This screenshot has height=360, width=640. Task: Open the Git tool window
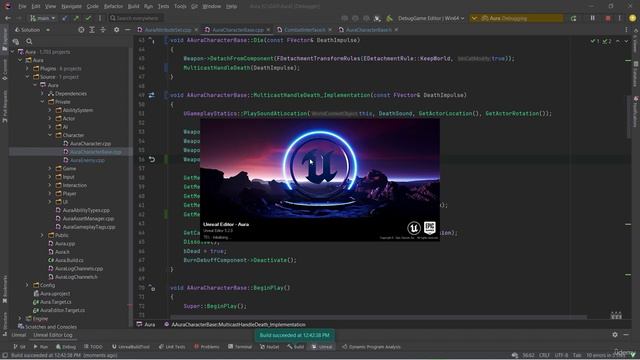(x=19, y=347)
